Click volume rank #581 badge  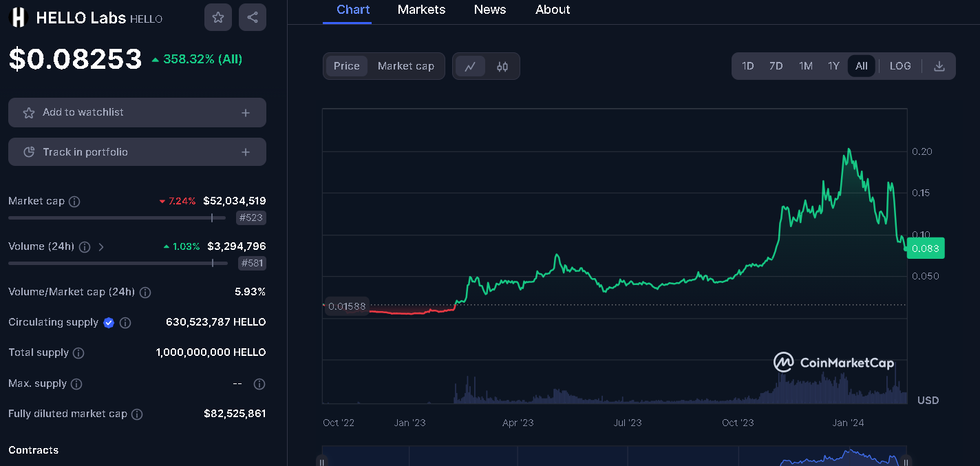coord(252,263)
